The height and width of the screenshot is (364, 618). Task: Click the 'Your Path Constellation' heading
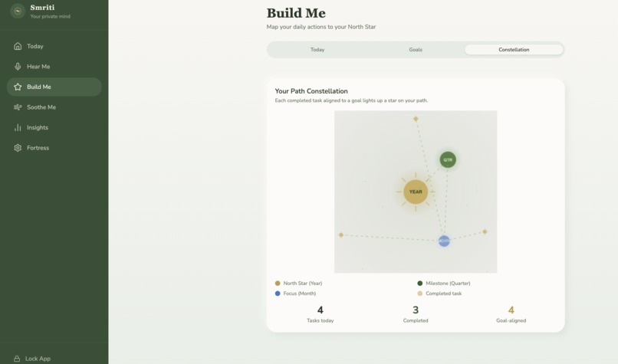[311, 91]
